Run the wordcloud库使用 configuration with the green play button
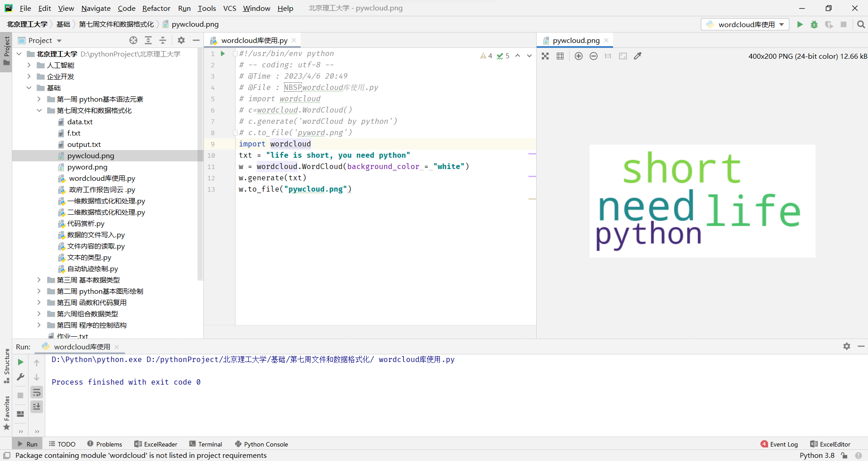868x461 pixels. 800,24
